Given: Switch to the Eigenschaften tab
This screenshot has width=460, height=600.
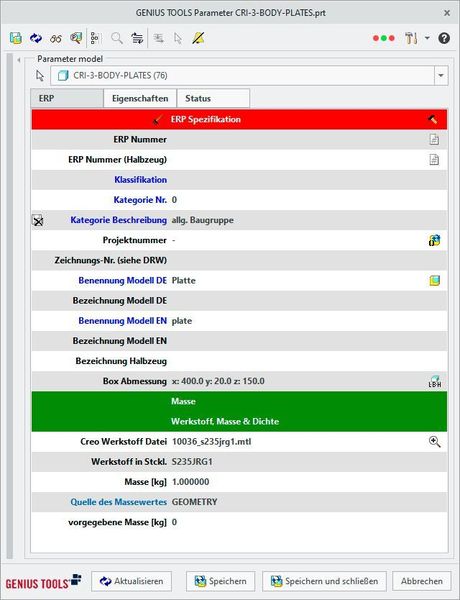Looking at the screenshot, I should coord(140,98).
